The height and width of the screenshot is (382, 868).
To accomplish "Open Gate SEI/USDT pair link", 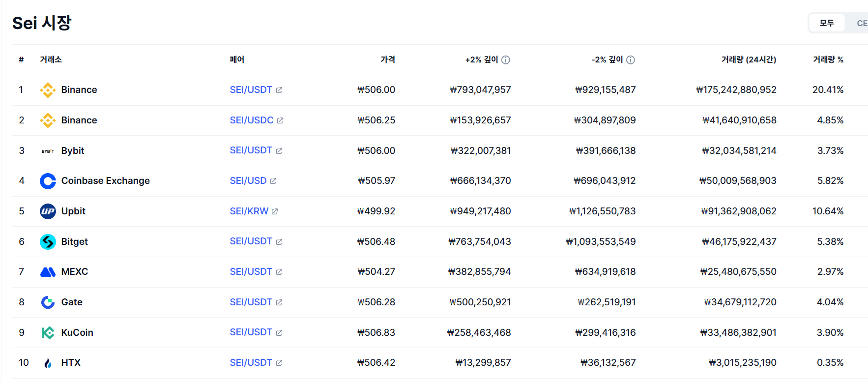I will pyautogui.click(x=251, y=302).
